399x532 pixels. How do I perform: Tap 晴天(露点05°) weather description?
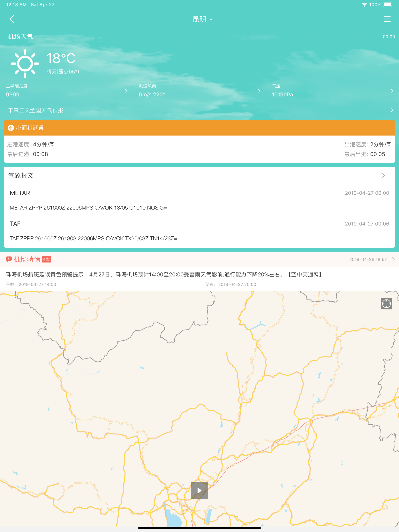tap(63, 72)
